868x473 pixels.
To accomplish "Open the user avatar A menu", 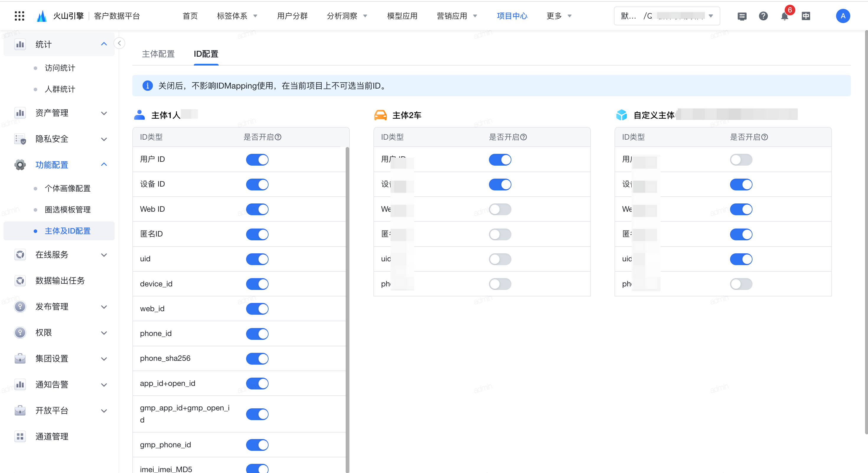I will (x=843, y=16).
